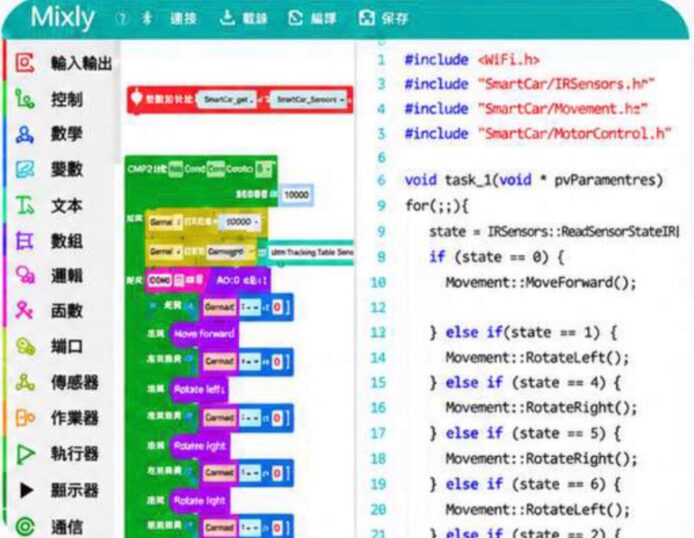Image resolution: width=694 pixels, height=538 pixels.
Task: Click the 保存 save button
Action: [383, 18]
